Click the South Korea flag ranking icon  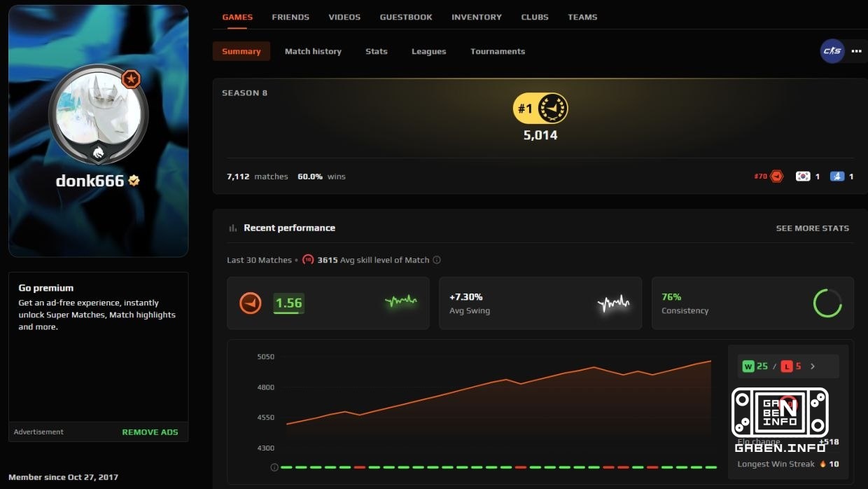[x=803, y=177]
